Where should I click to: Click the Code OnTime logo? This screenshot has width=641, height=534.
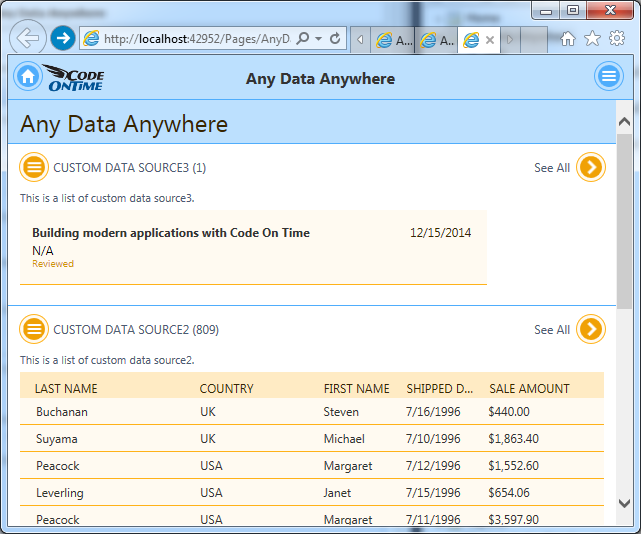75,78
